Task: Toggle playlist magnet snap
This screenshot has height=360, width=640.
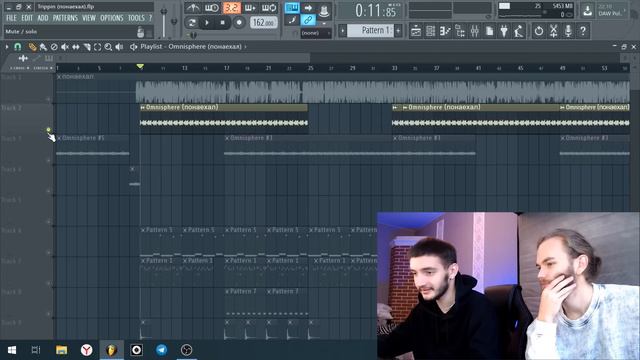Action: pos(18,47)
